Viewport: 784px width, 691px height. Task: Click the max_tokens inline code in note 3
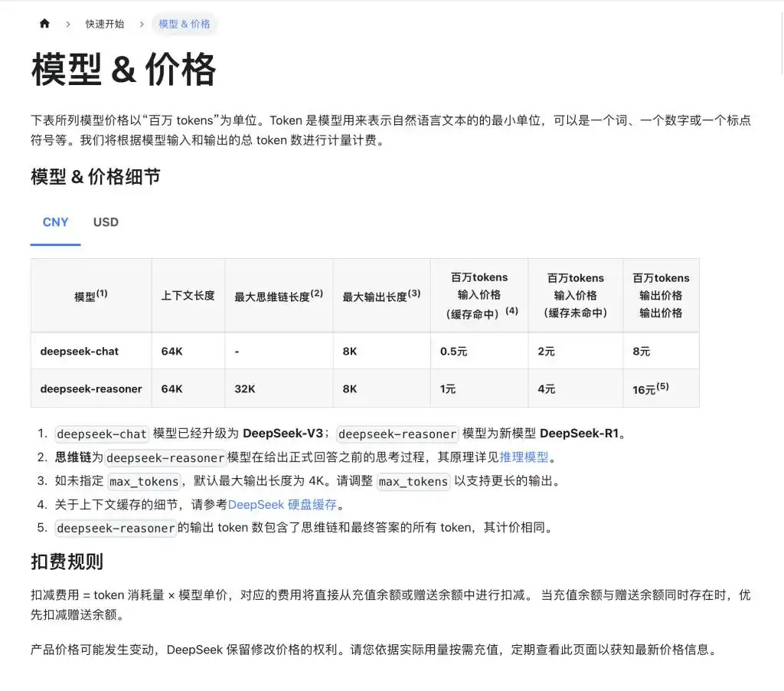144,481
